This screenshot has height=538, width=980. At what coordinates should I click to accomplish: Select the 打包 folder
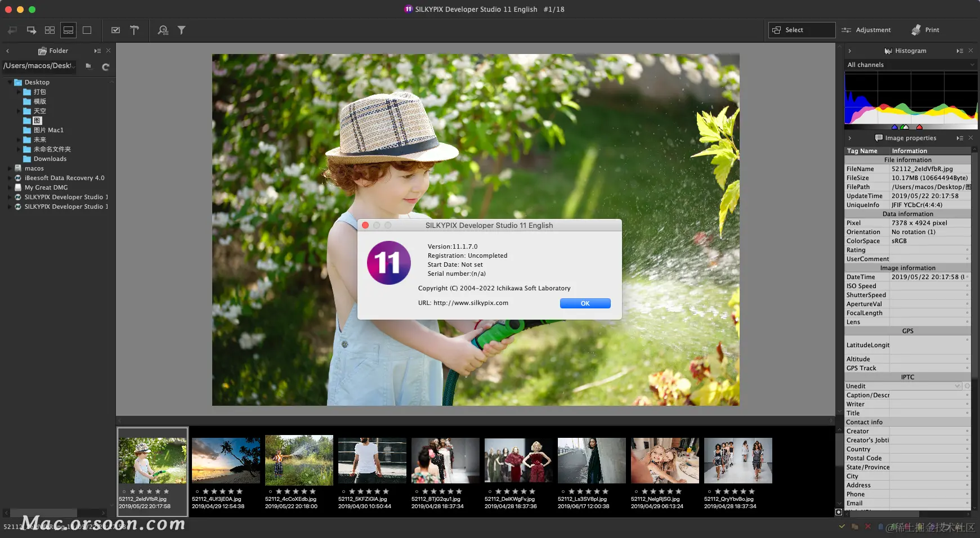(40, 92)
